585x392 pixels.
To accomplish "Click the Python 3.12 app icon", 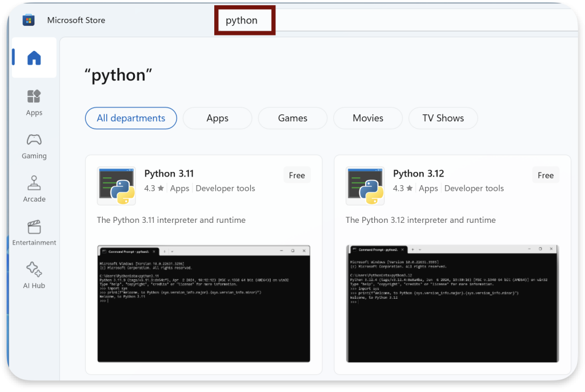I will (365, 186).
